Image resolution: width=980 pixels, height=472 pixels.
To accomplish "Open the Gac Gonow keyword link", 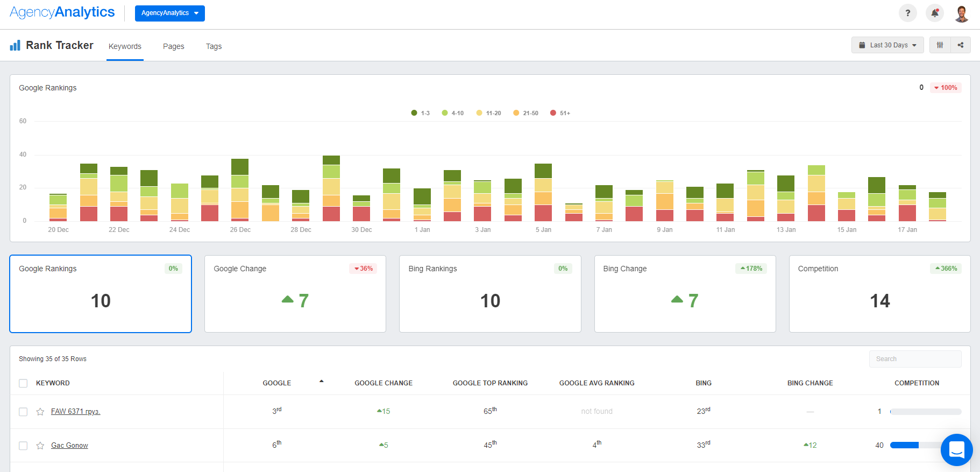I will click(x=69, y=446).
